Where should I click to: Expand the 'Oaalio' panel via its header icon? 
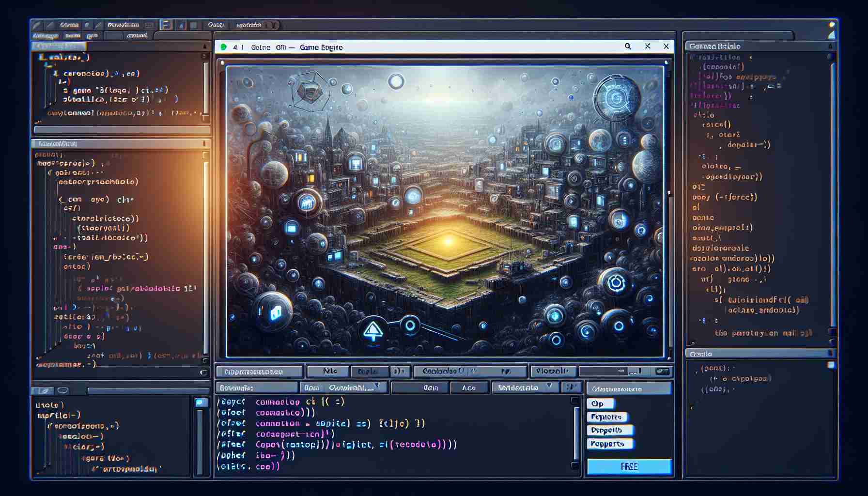tap(830, 354)
